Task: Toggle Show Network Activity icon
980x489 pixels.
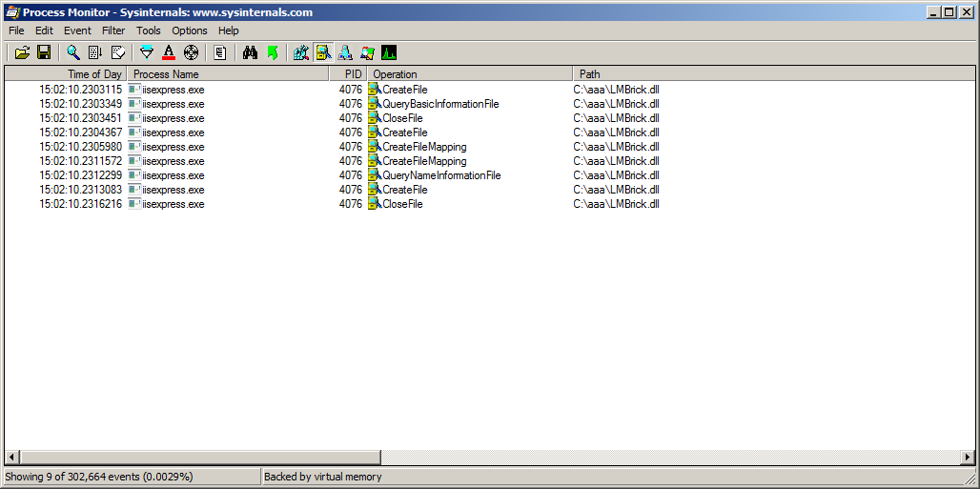Action: 345,52
